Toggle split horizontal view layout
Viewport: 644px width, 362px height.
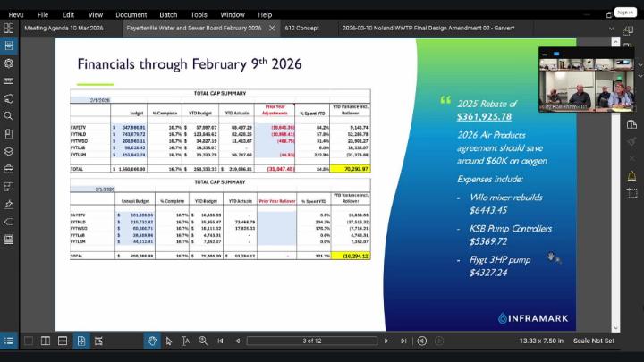pyautogui.click(x=63, y=341)
